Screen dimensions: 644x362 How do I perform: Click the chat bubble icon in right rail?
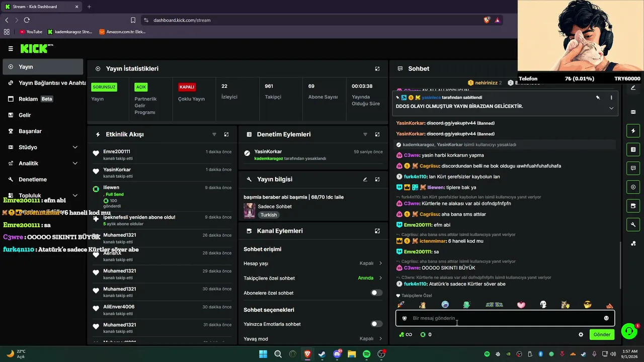tap(633, 168)
